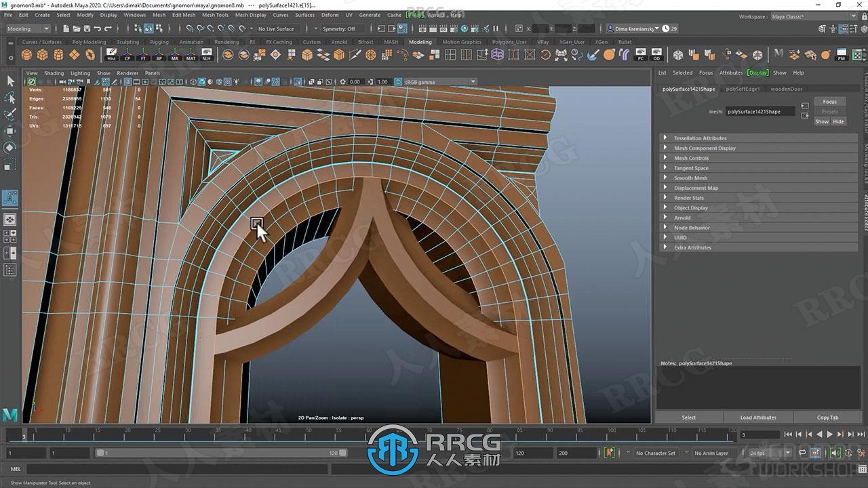This screenshot has width=868, height=488.
Task: Expand Mesh Component Display section
Action: click(759, 148)
